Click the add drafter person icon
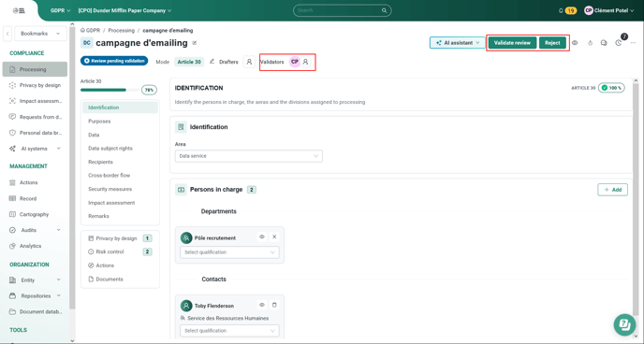644x344 pixels. tap(249, 62)
